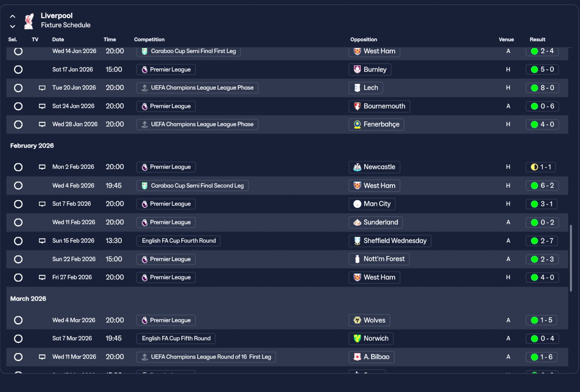Click the TV icon on the Sheffield Wednesday fixture
The height and width of the screenshot is (392, 580).
[x=42, y=241]
